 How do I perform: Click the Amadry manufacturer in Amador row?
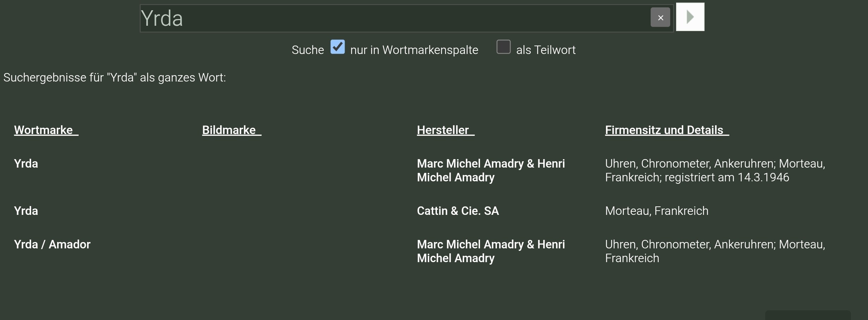tap(491, 251)
